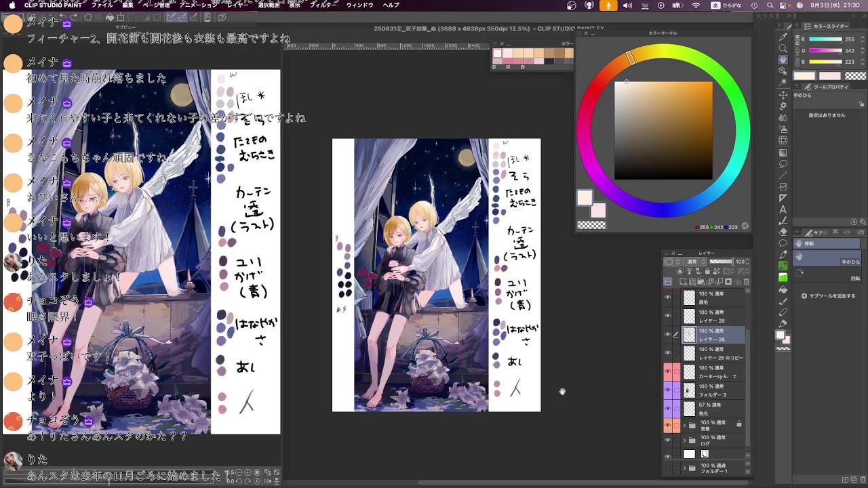Click the wrench icon in tool property
Screen dimensions: 868x488
863,222
